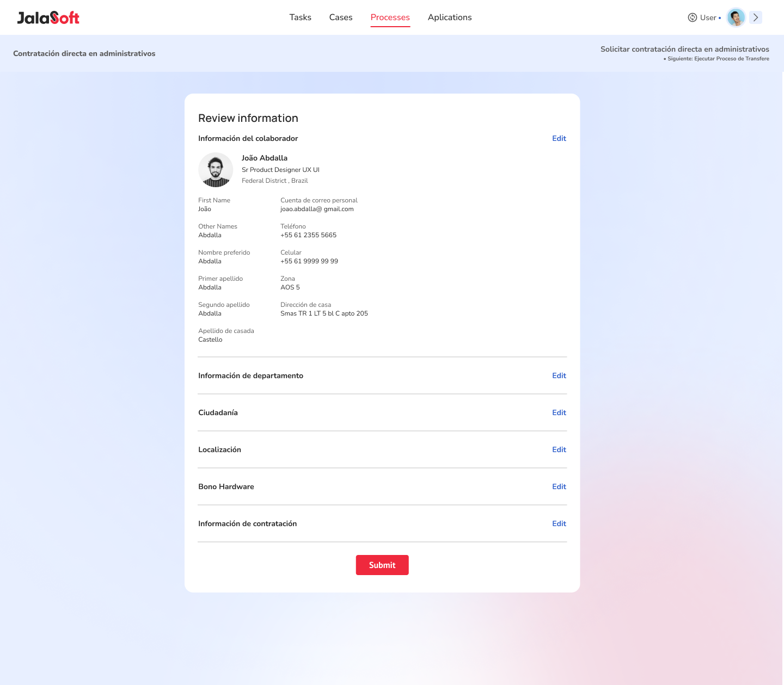Edit the Bono Hardware section

(x=559, y=486)
